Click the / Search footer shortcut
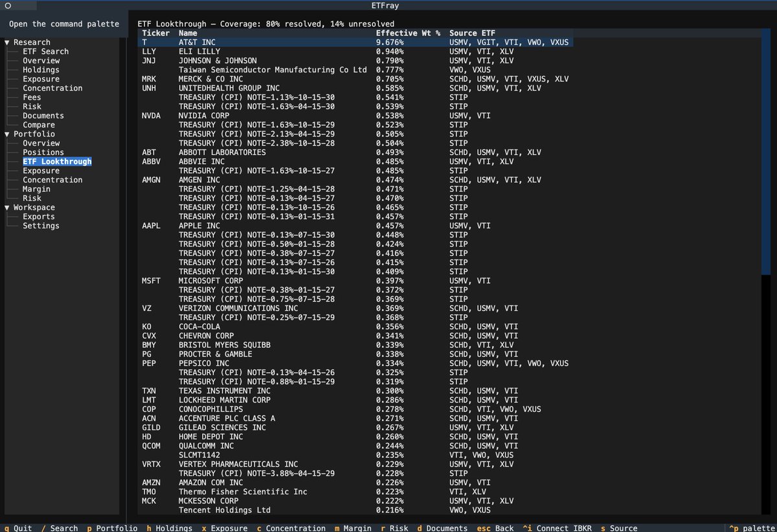The image size is (777, 532). click(60, 528)
